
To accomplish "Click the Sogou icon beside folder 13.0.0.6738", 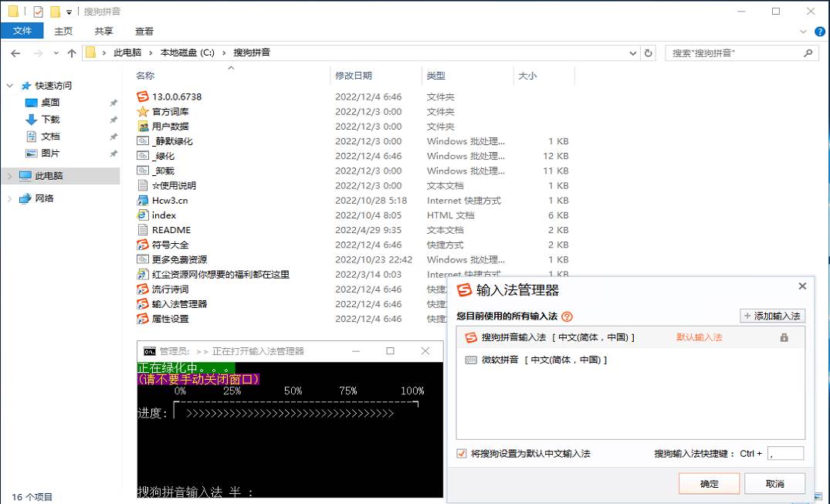I will tap(142, 96).
